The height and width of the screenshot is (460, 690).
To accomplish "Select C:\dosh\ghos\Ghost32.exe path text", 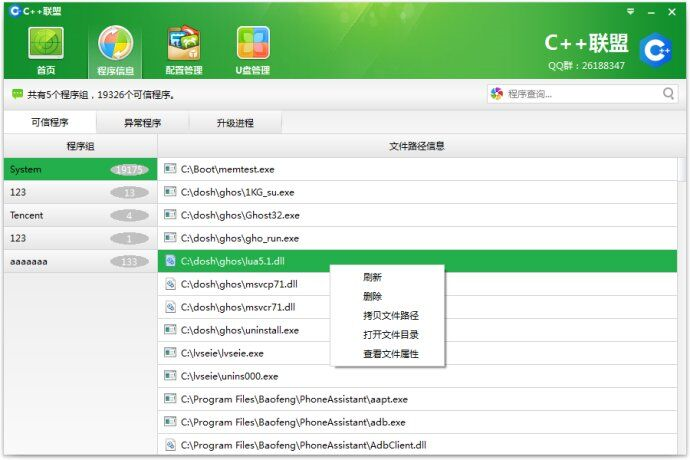I will pos(240,215).
